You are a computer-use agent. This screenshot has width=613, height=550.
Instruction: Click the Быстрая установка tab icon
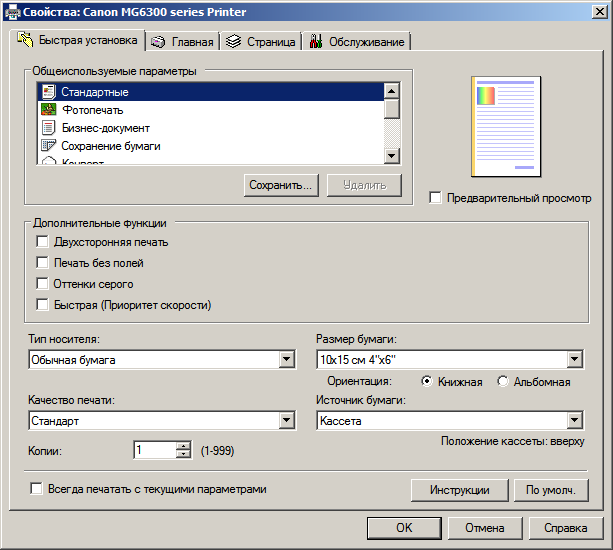coord(25,39)
